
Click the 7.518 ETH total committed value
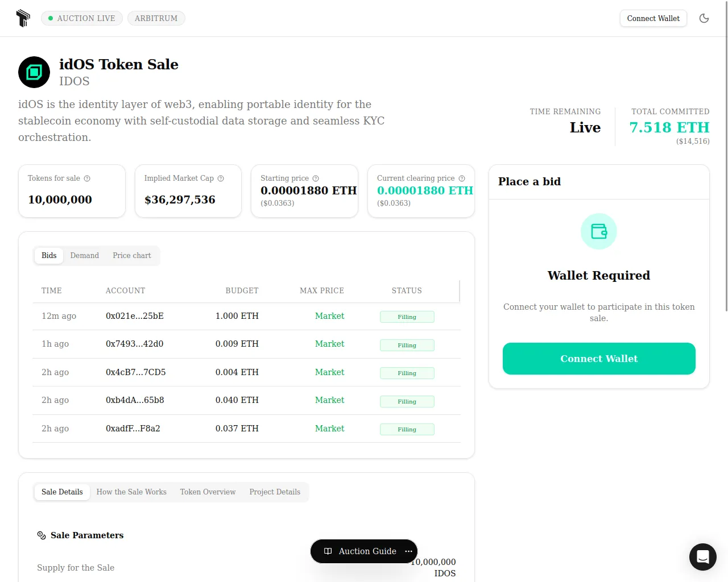click(669, 127)
